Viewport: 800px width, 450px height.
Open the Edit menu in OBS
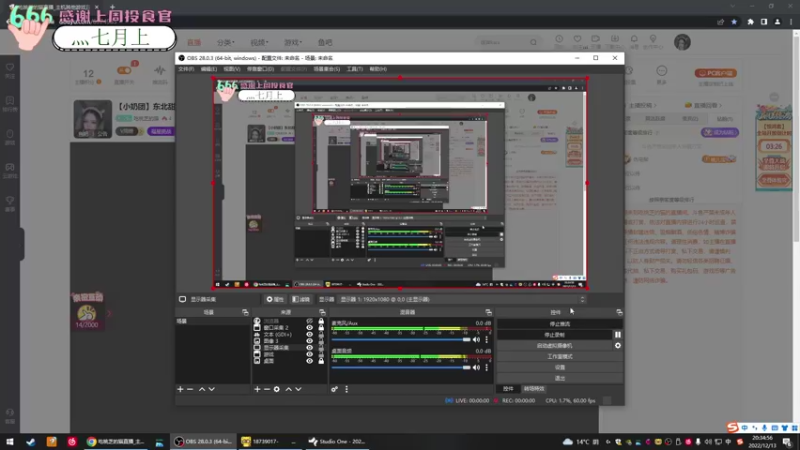point(209,69)
